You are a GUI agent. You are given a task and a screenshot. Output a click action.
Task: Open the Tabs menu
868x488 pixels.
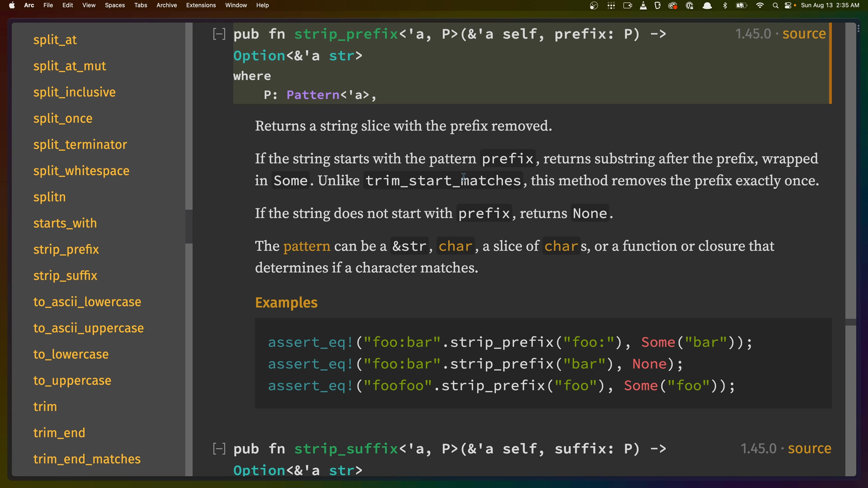click(140, 6)
